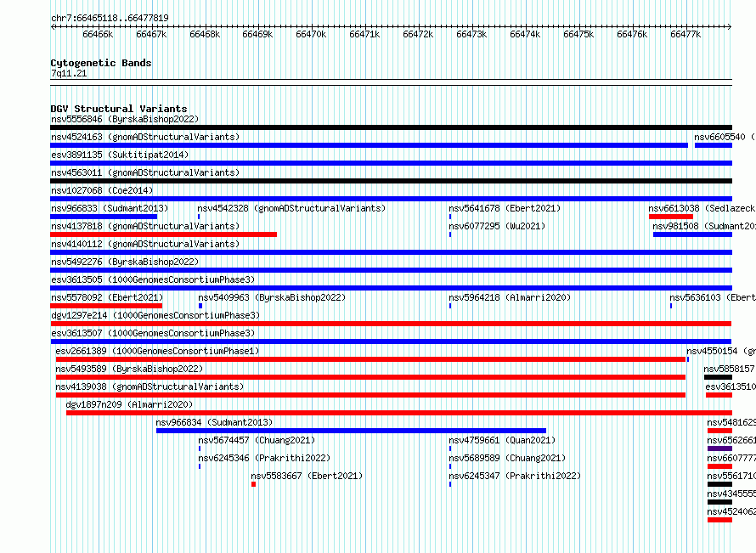This screenshot has height=553, width=756.
Task: Click the chr7:66465118..66477819 region label
Action: coord(110,18)
